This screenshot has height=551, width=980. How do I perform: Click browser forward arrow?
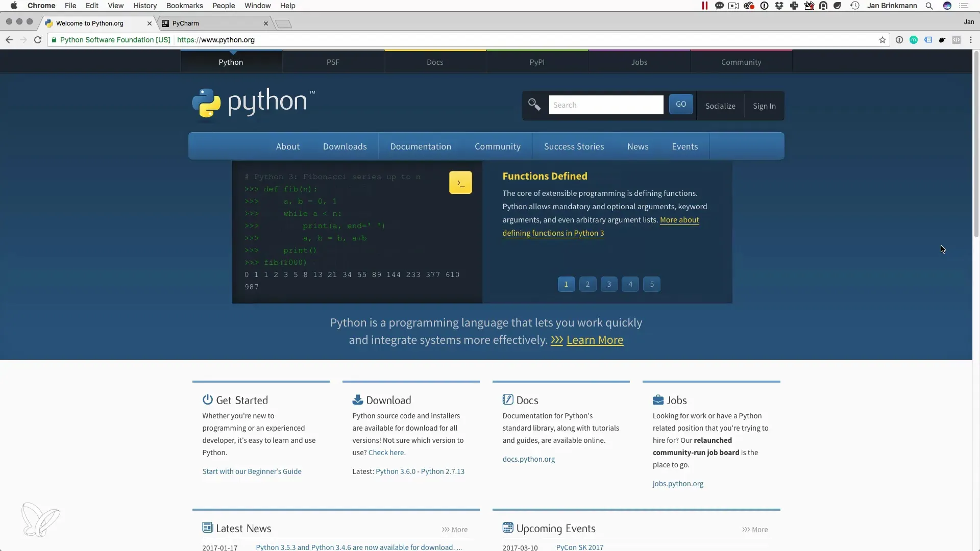[x=23, y=40]
